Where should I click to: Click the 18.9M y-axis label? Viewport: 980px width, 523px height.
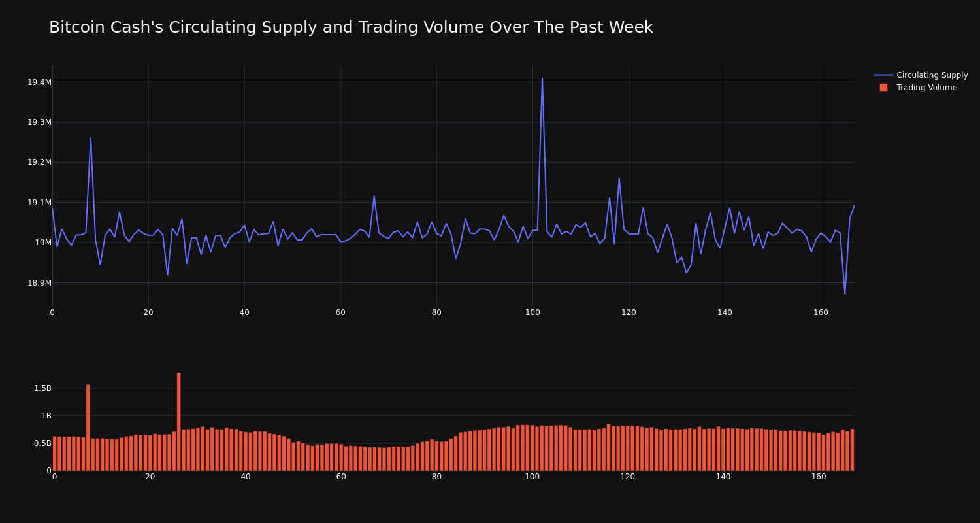pos(39,283)
